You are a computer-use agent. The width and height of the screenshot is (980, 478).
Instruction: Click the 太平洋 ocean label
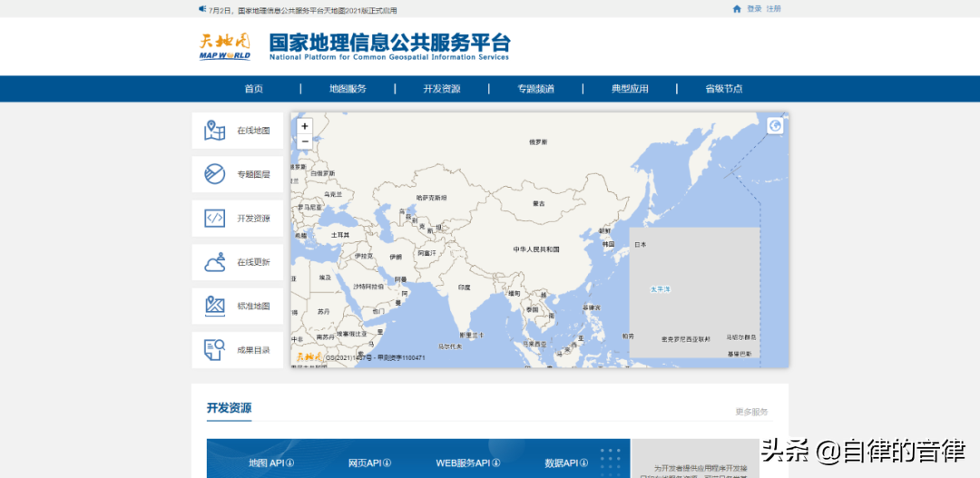pos(660,289)
